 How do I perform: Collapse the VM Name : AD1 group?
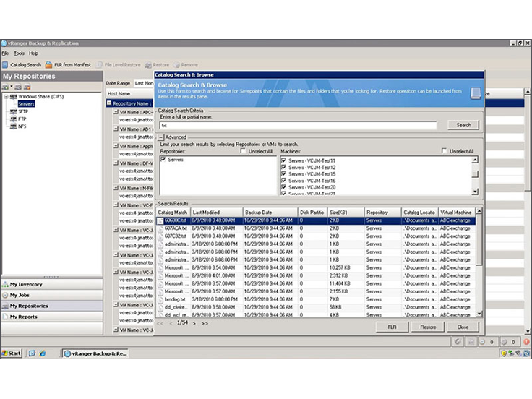coord(116,129)
